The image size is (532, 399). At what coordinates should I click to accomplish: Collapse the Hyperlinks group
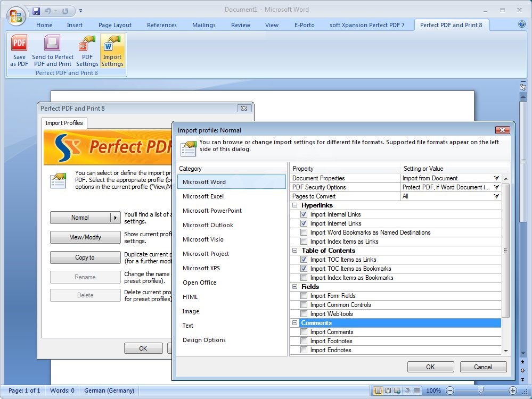click(294, 205)
